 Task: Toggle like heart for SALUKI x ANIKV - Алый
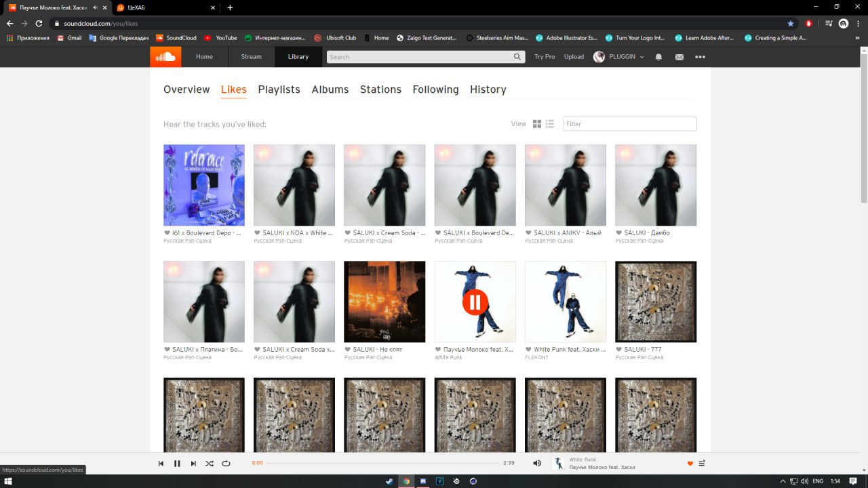click(529, 232)
